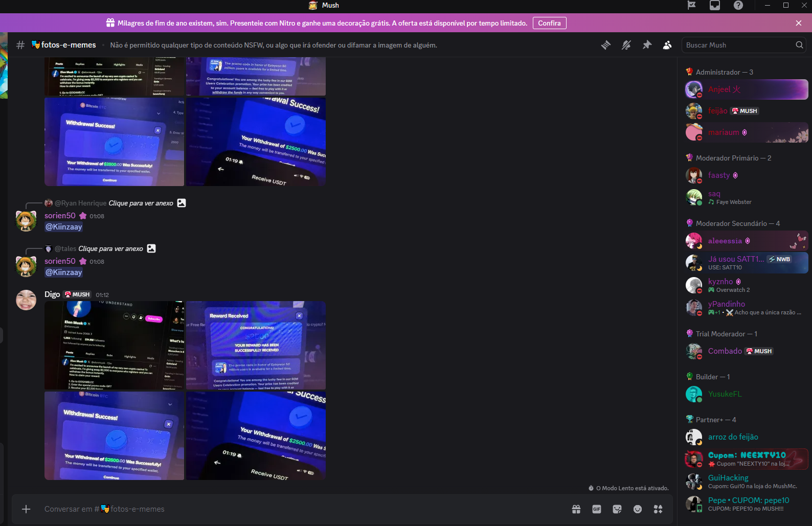Open the channel topic about NSFW content
The width and height of the screenshot is (812, 526).
[x=274, y=45]
